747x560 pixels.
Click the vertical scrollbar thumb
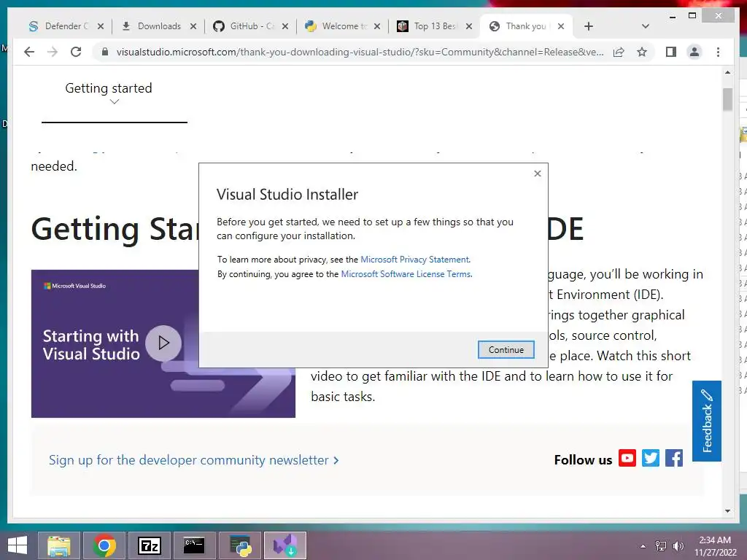[727, 99]
